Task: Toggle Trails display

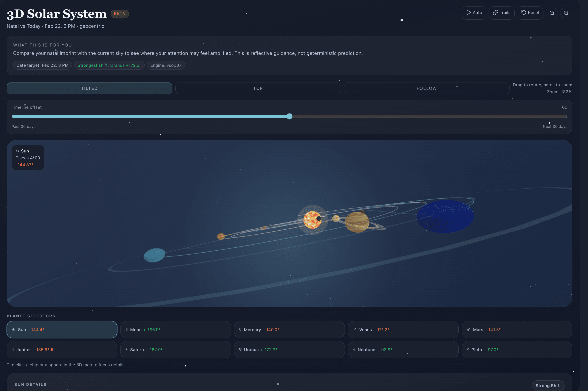Action: pos(501,13)
